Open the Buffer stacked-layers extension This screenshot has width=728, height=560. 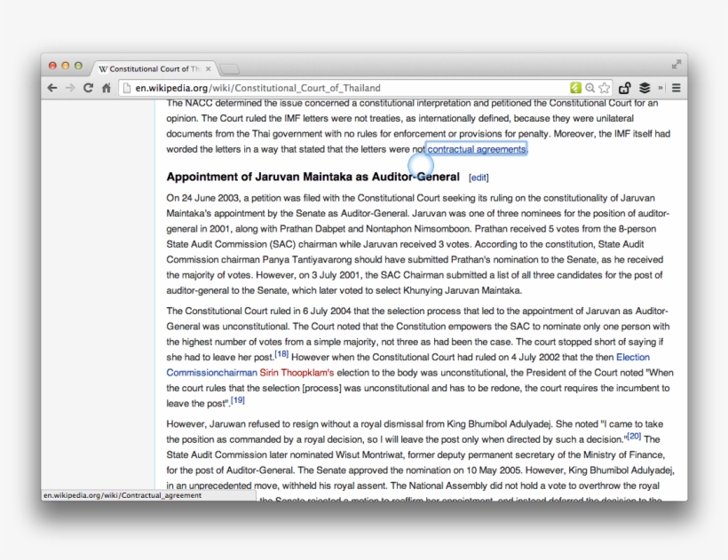[x=645, y=88]
